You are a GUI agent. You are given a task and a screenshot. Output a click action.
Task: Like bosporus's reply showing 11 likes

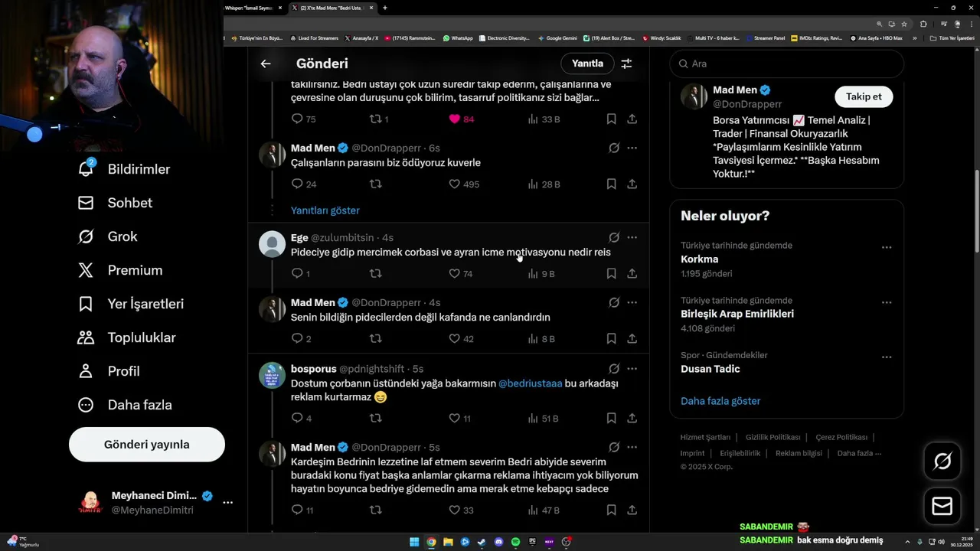pyautogui.click(x=460, y=419)
